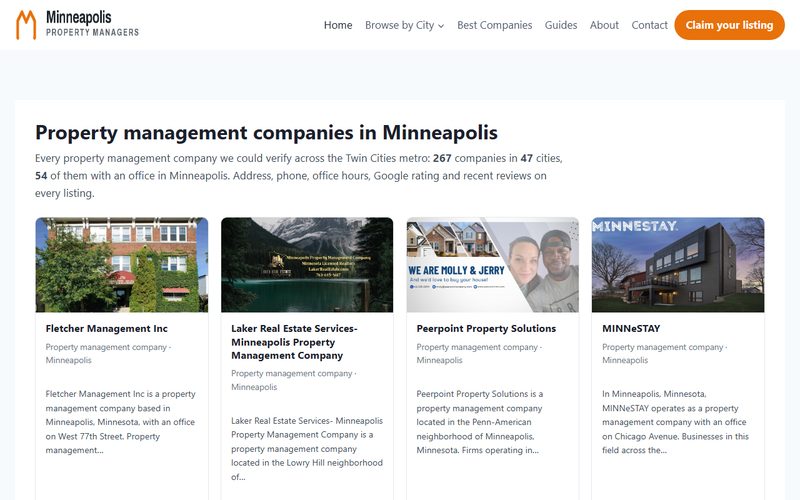This screenshot has height=500, width=800.
Task: Click the category line under Peerpoint Property Solutions
Action: tap(479, 354)
